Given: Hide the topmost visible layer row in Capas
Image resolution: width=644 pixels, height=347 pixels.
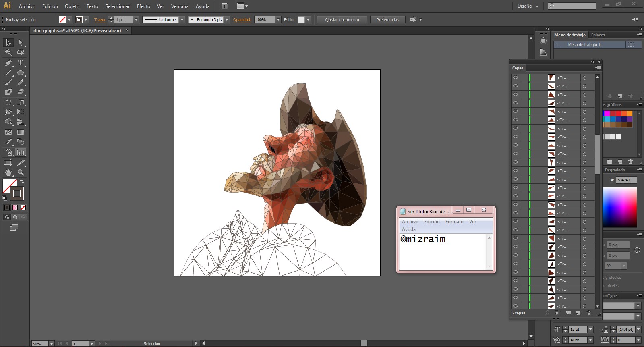Looking at the screenshot, I should 516,78.
